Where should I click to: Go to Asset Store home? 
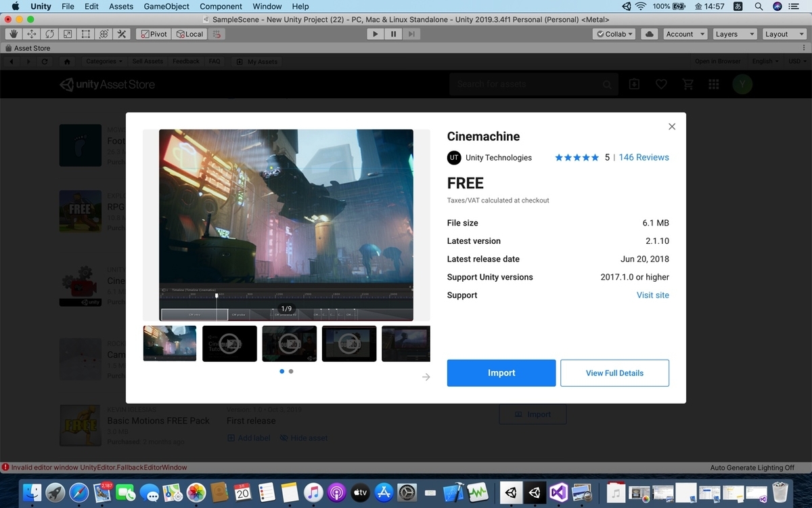[67, 62]
